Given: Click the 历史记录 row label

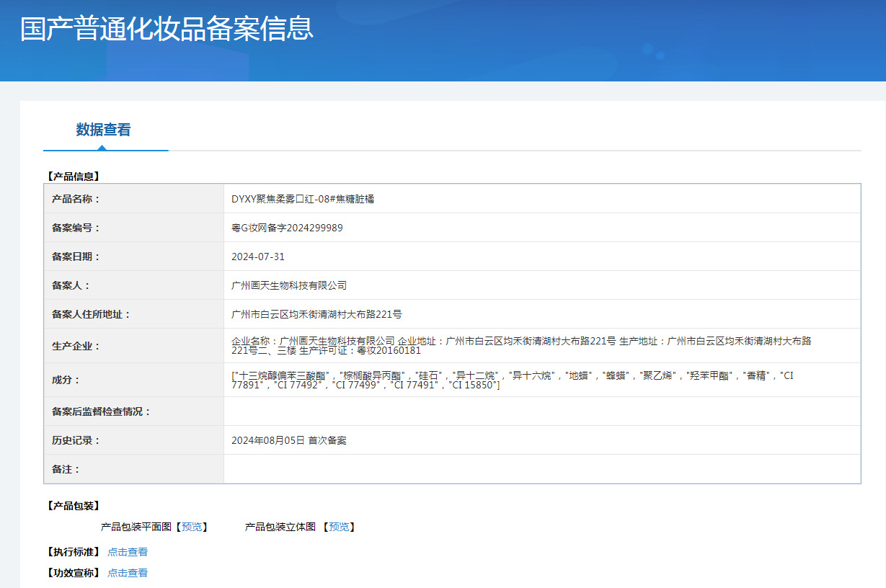Looking at the screenshot, I should [76, 440].
